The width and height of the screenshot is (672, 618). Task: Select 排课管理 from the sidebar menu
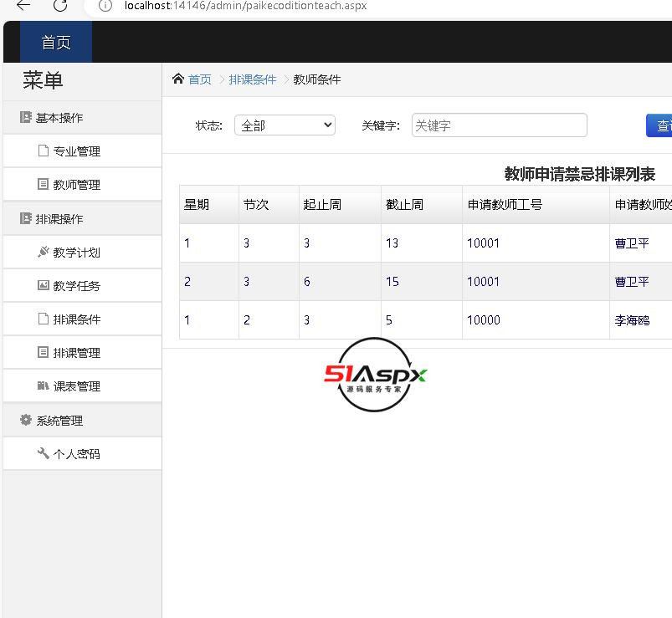pyautogui.click(x=76, y=353)
